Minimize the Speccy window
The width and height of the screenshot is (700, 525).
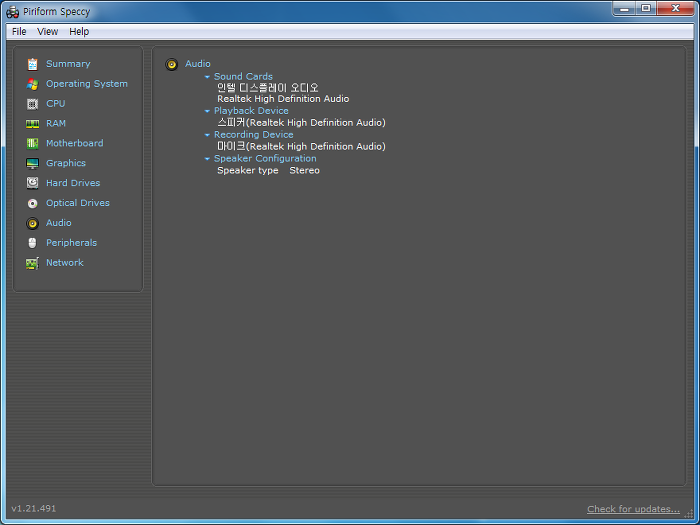pos(624,8)
